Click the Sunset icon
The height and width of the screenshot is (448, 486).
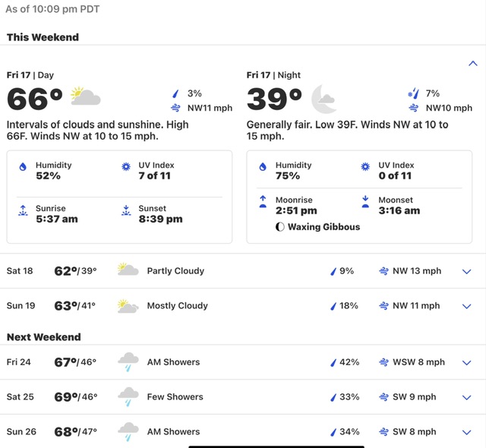tap(126, 210)
